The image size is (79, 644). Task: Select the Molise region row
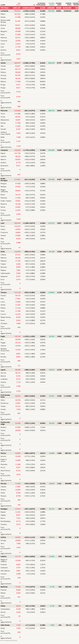click(x=39, y=606)
